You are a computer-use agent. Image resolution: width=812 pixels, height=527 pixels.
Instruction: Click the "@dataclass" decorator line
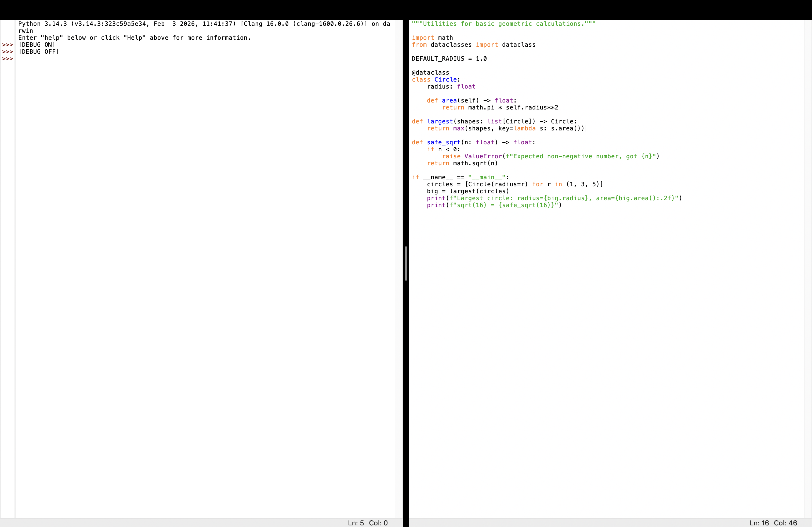(430, 73)
